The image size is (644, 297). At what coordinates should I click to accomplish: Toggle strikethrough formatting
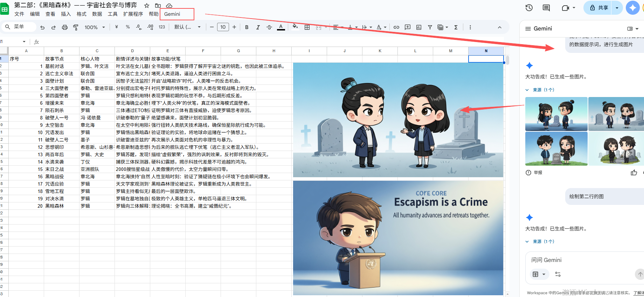269,27
